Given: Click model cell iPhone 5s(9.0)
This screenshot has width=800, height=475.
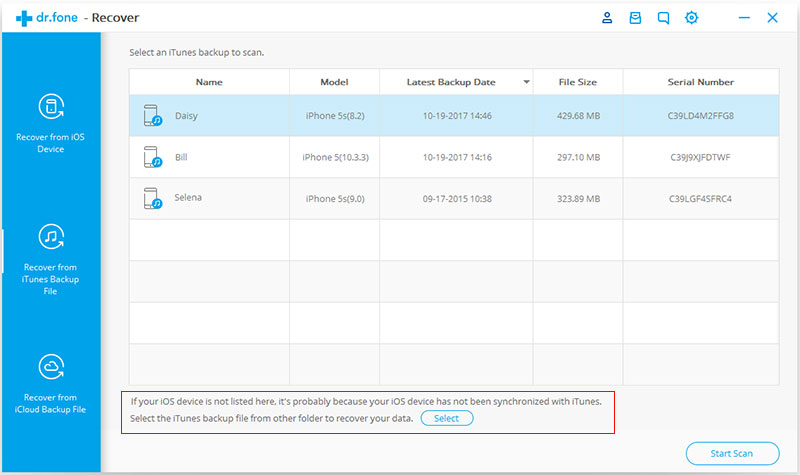Looking at the screenshot, I should click(x=335, y=199).
